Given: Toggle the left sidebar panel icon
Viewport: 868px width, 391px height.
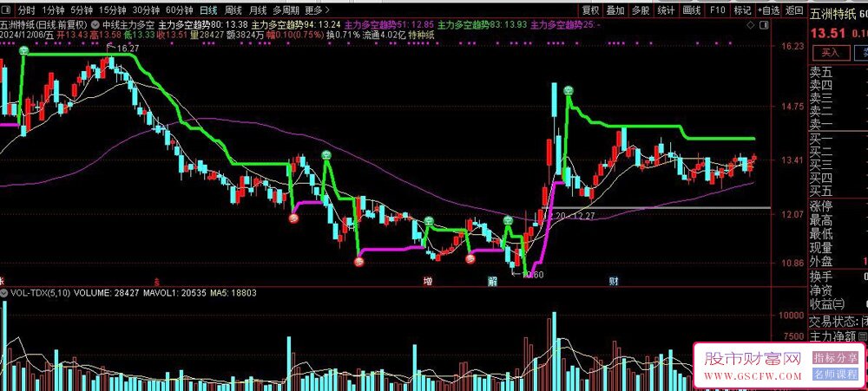Looking at the screenshot, I should [x=7, y=10].
